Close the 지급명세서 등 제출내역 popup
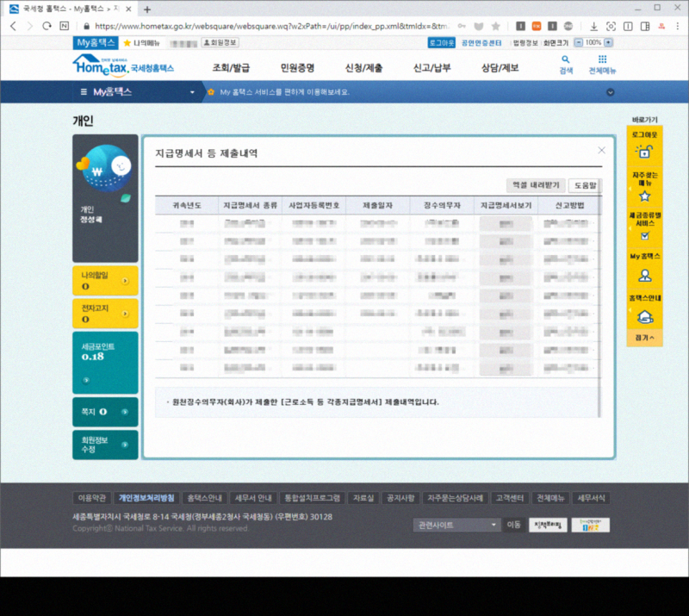This screenshot has width=689, height=616. pyautogui.click(x=601, y=151)
